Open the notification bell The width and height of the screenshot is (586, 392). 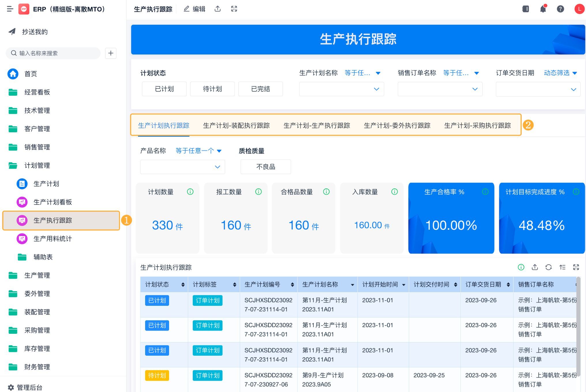point(543,9)
